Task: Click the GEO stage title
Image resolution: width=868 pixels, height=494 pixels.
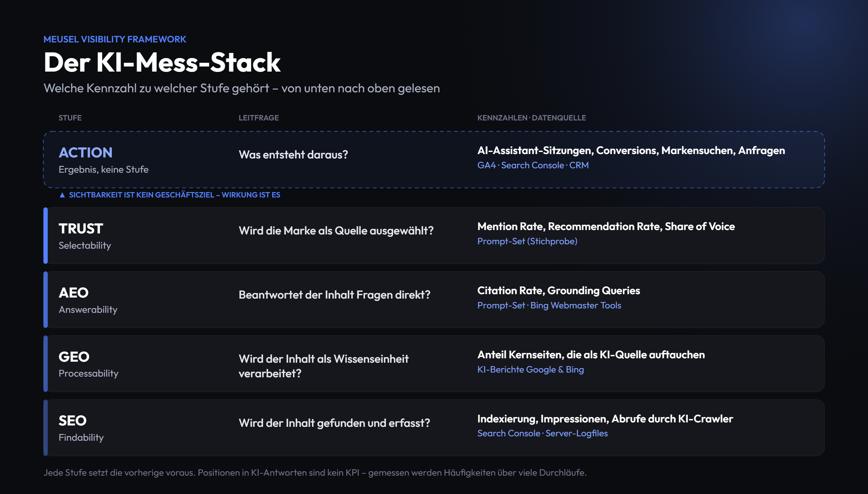Action: coord(74,357)
